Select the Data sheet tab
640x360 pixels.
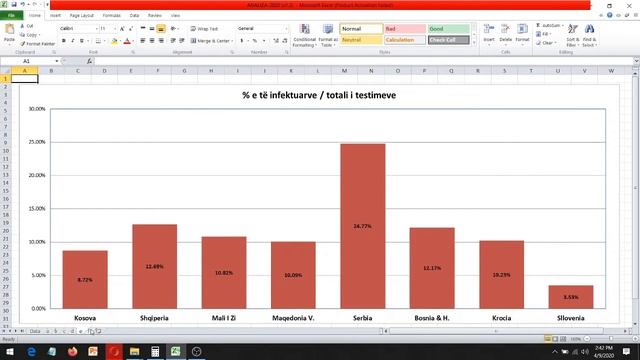[35, 331]
